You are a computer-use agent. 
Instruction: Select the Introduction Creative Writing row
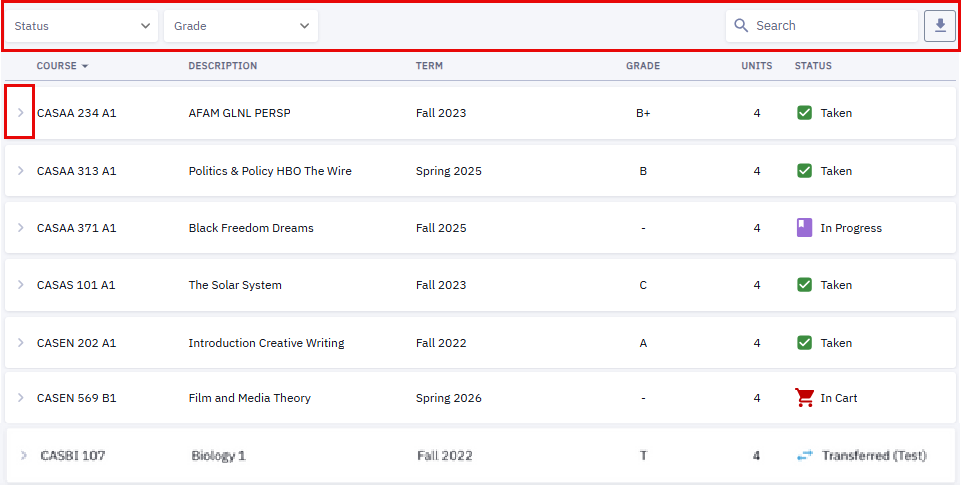(480, 342)
